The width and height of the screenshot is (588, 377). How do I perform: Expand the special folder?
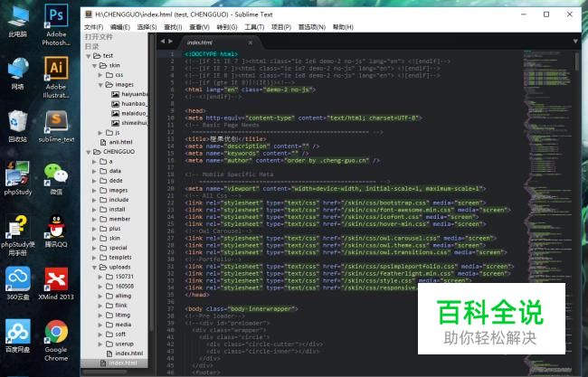click(94, 248)
